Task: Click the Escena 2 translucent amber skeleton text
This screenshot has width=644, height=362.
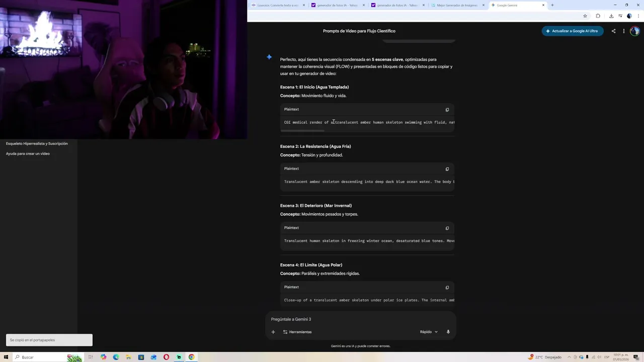Action: coord(369,182)
